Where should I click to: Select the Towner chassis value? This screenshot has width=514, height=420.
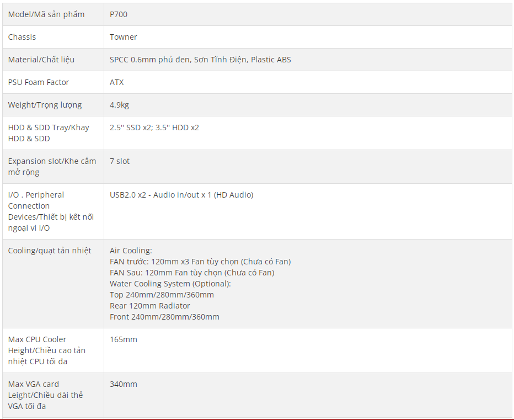click(x=123, y=37)
